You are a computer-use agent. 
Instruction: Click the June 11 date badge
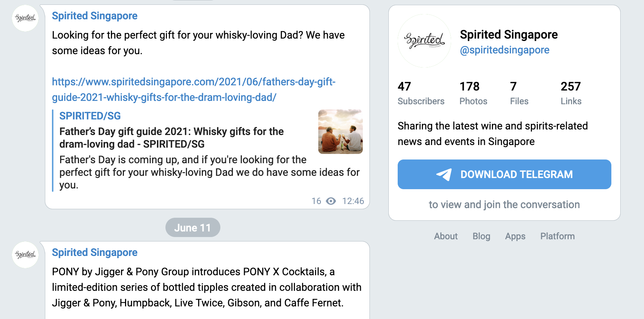[x=193, y=228]
